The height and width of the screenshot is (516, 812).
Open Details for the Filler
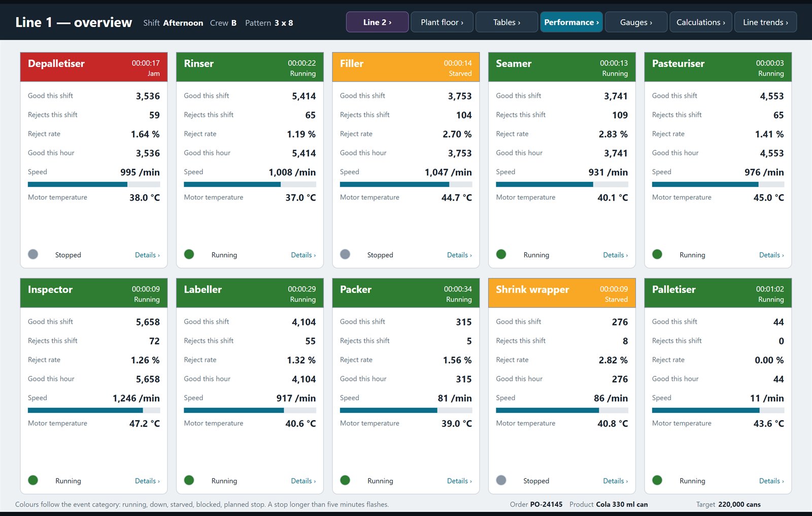pyautogui.click(x=459, y=255)
